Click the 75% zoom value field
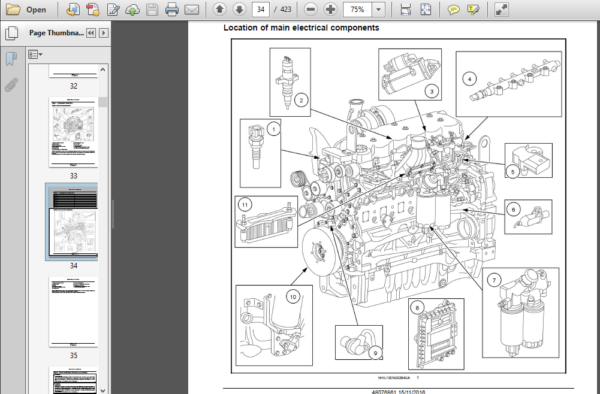This screenshot has height=394, width=600. pyautogui.click(x=357, y=9)
